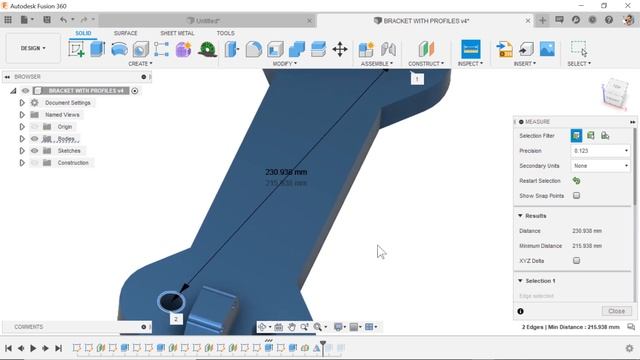Close the Measure dialog
Viewport: 640px width, 360px height.
[x=616, y=311]
